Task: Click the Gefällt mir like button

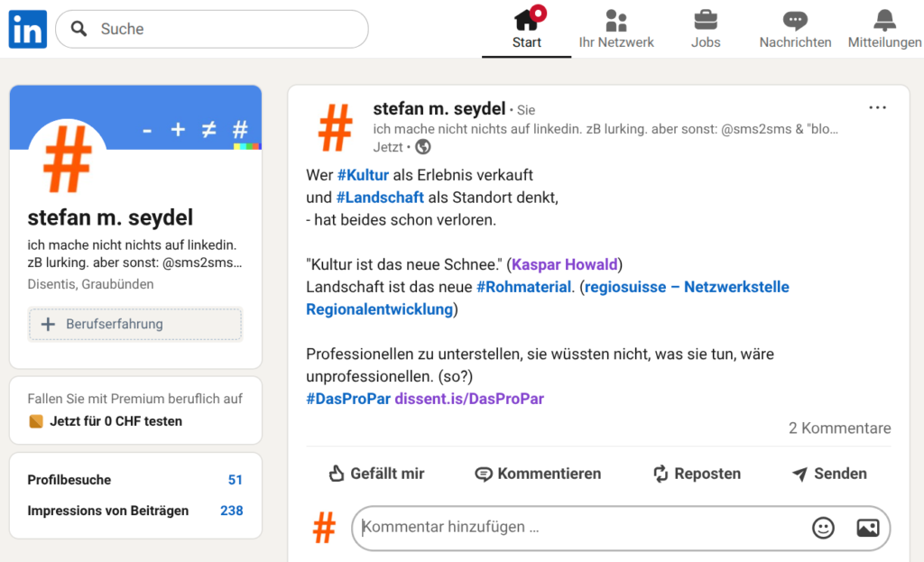Action: (376, 474)
